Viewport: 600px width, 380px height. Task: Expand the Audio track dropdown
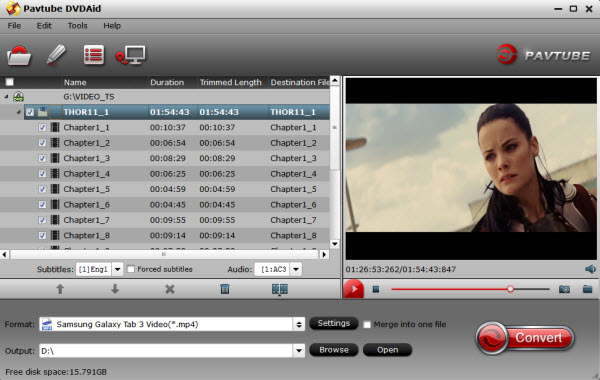(296, 269)
